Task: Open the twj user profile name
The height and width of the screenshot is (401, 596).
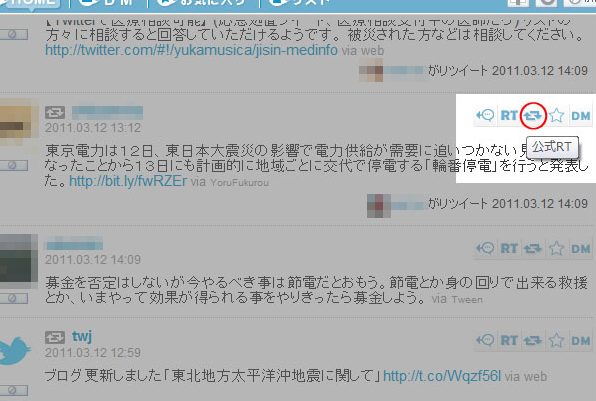Action: [x=82, y=336]
